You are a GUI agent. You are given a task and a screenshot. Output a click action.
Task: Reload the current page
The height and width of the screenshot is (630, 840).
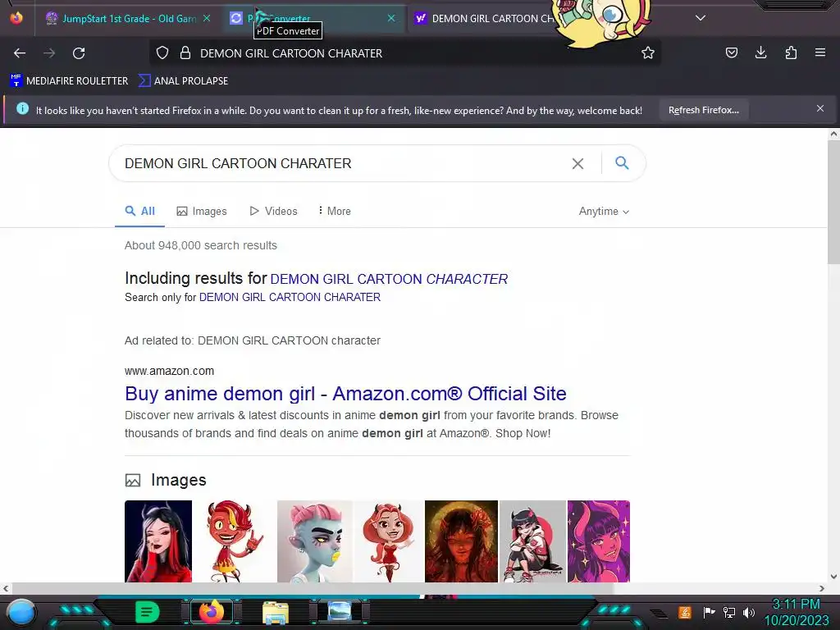click(x=79, y=53)
